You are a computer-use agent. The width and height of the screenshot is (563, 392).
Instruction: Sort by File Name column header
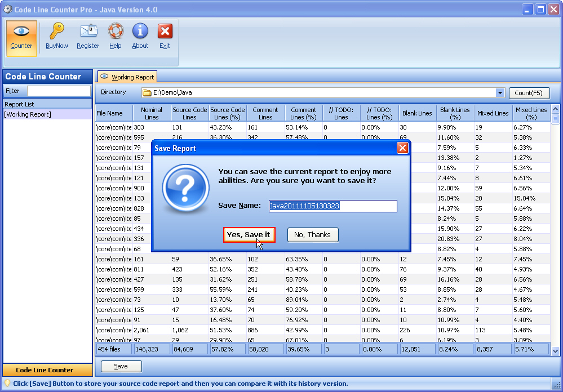pyautogui.click(x=114, y=113)
